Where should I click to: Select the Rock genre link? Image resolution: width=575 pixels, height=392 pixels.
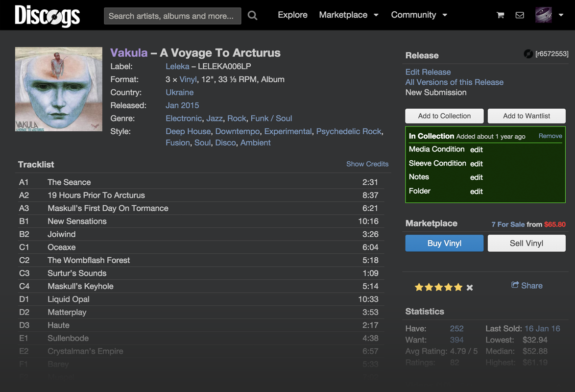237,119
